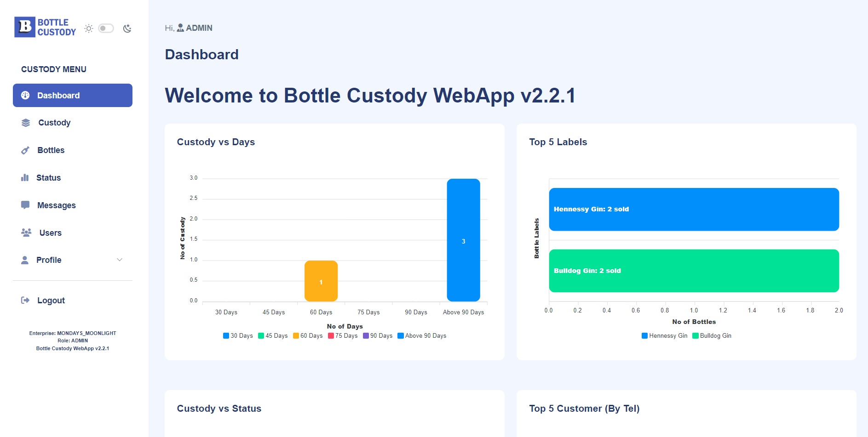Image resolution: width=868 pixels, height=437 pixels.
Task: Expand the Profile menu chevron
Action: click(120, 260)
